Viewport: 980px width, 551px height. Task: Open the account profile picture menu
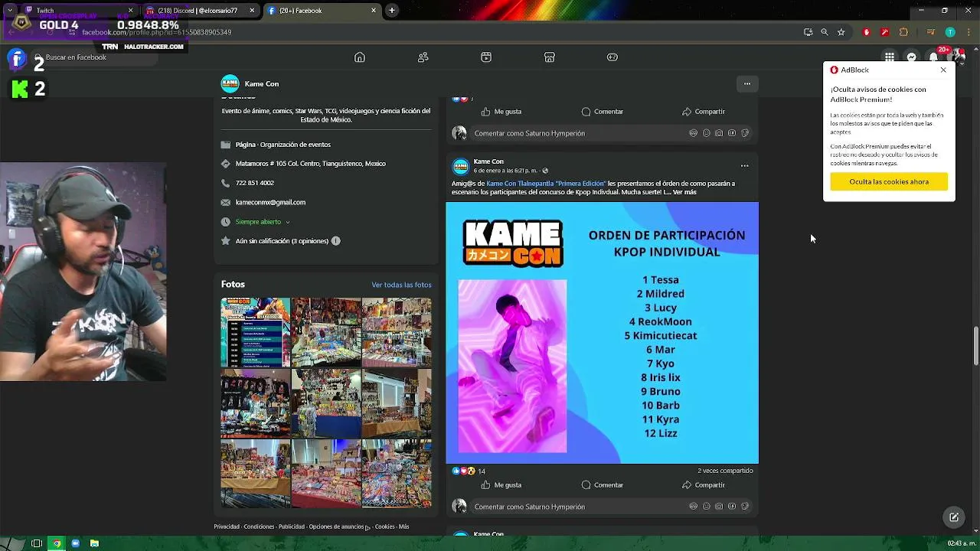tap(958, 57)
